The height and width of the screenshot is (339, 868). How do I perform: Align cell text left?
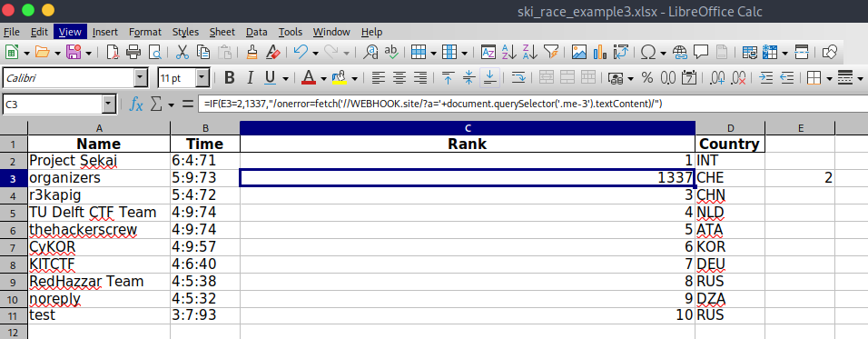[x=379, y=78]
